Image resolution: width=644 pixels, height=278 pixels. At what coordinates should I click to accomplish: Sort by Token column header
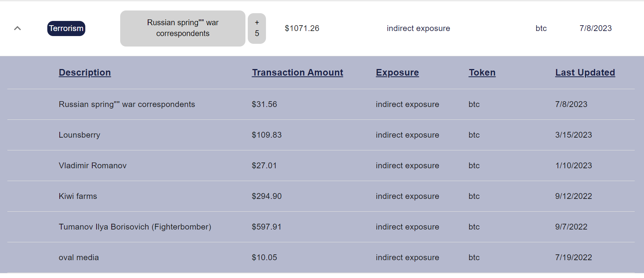(482, 73)
